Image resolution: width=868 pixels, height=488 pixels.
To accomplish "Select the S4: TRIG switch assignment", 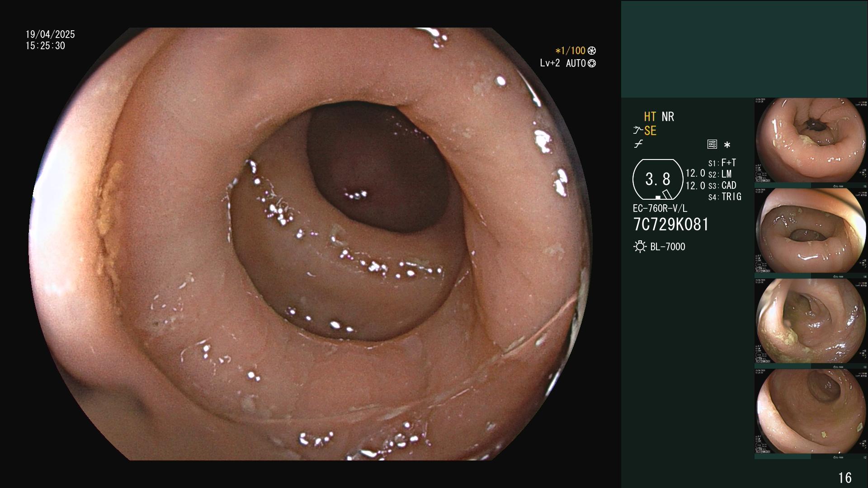I will (725, 197).
